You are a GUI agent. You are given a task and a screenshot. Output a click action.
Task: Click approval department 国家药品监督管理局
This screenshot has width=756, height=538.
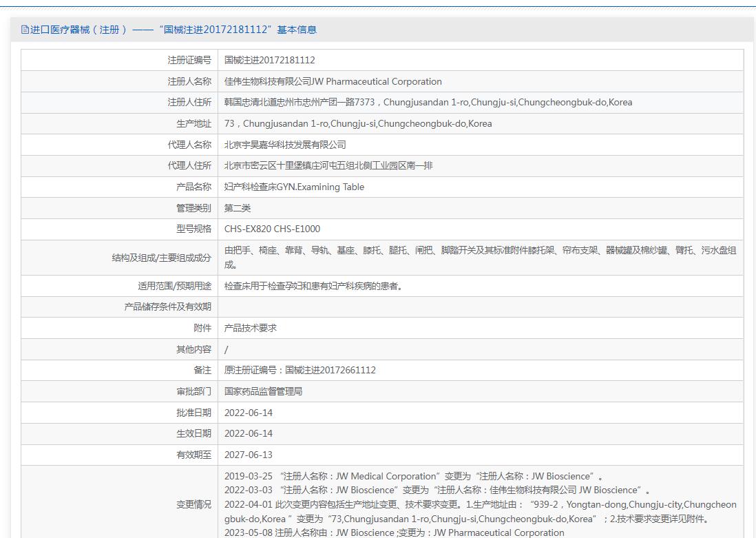[264, 391]
